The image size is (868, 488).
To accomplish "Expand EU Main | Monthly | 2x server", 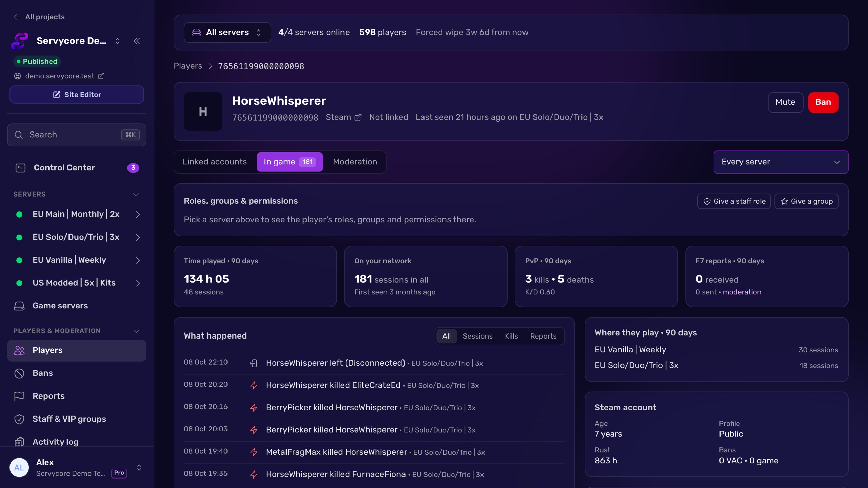I will pos(138,214).
